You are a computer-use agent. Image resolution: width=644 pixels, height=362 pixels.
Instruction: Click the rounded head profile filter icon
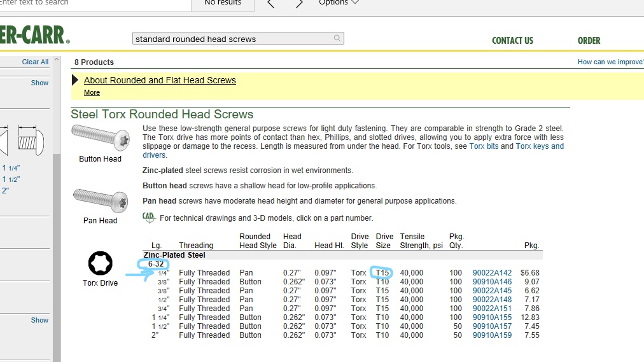[x=31, y=141]
